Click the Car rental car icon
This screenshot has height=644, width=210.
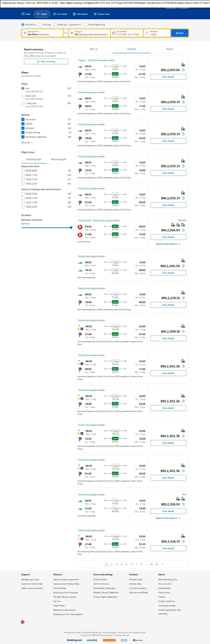[x=55, y=14]
